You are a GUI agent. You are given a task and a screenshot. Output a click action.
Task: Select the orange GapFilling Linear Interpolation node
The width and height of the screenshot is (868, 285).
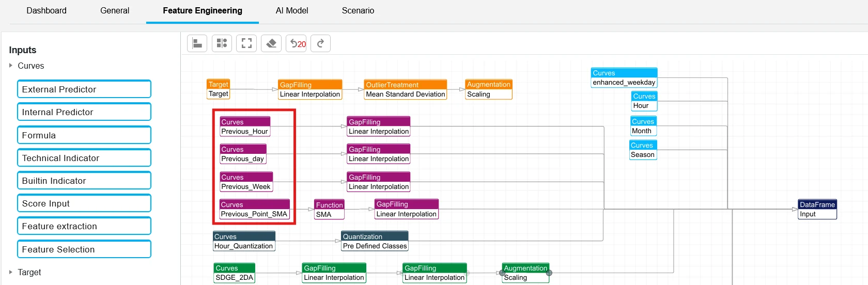point(310,89)
